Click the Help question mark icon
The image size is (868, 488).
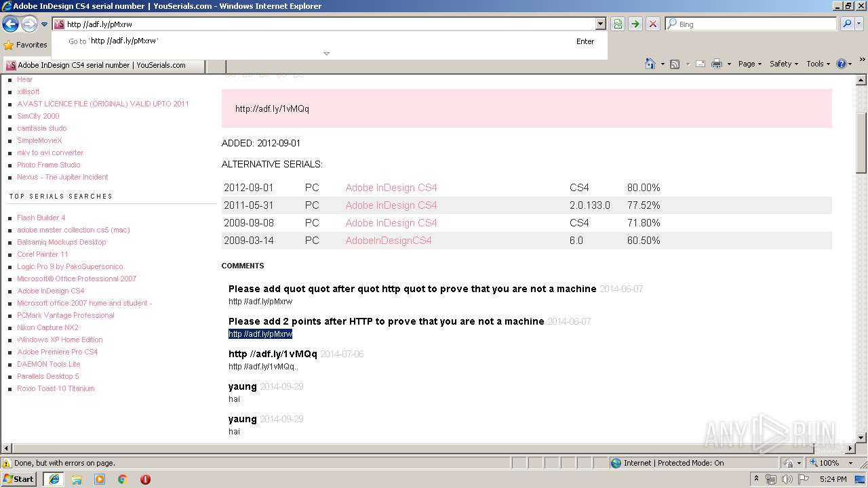(842, 64)
